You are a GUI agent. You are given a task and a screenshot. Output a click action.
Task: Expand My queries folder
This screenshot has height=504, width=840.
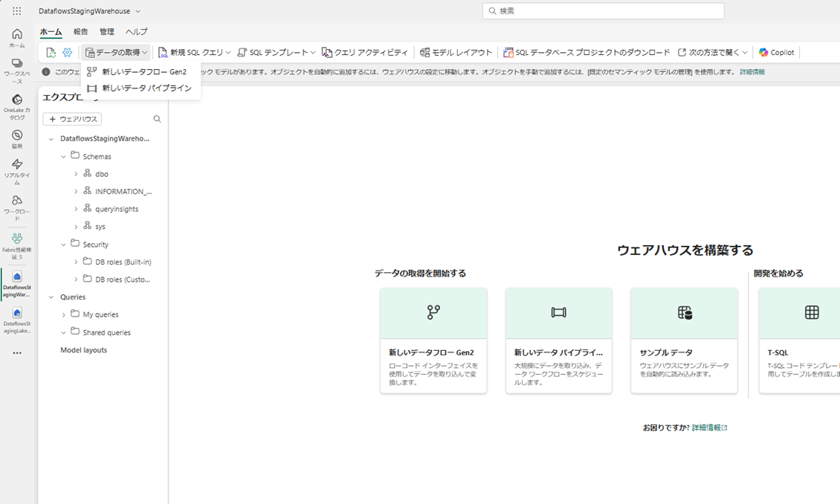(63, 314)
